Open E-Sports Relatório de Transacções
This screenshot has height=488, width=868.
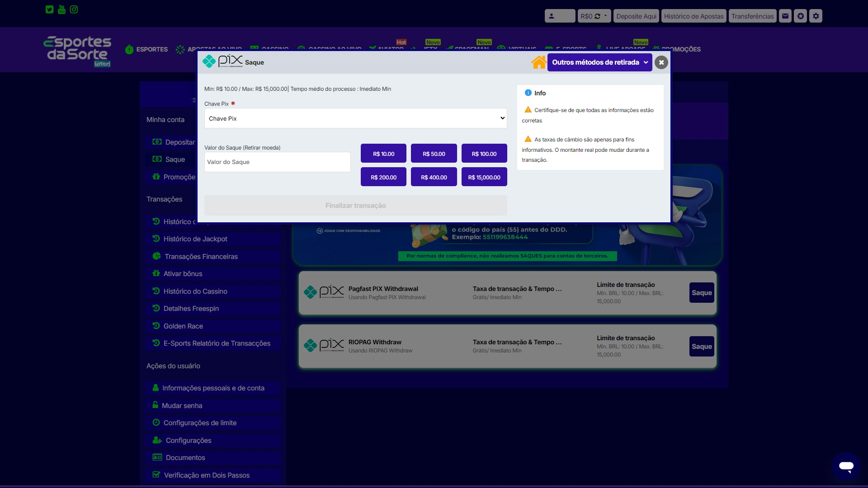click(x=213, y=343)
